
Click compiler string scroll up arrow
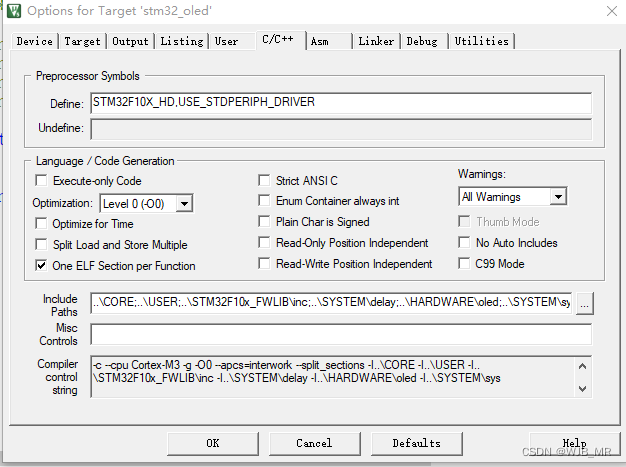[x=582, y=366]
